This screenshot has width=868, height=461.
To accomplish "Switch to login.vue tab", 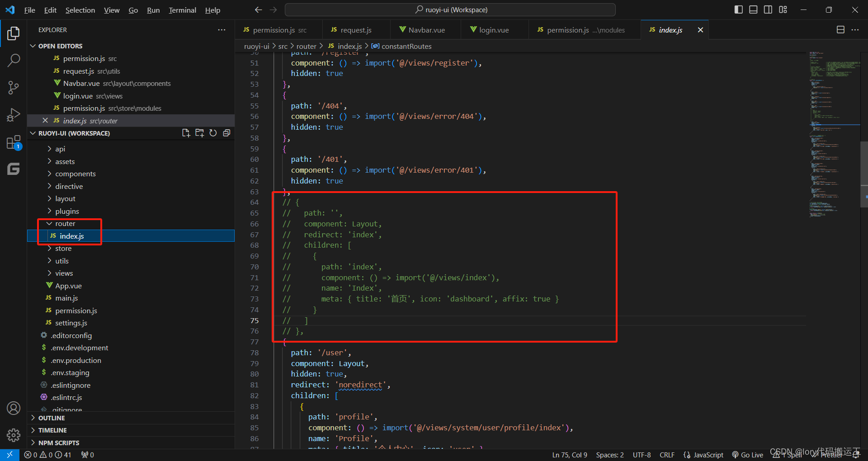I will [494, 30].
